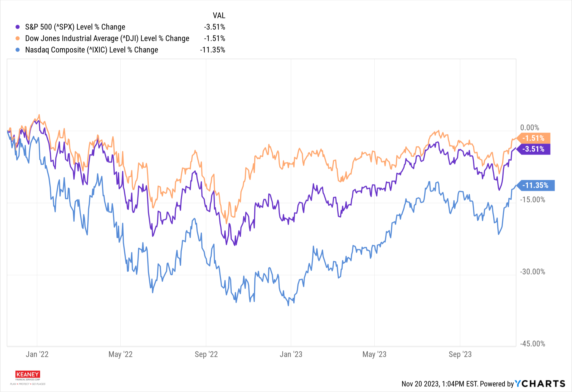Image resolution: width=572 pixels, height=392 pixels.
Task: Click the VAL column header
Action: click(x=219, y=15)
